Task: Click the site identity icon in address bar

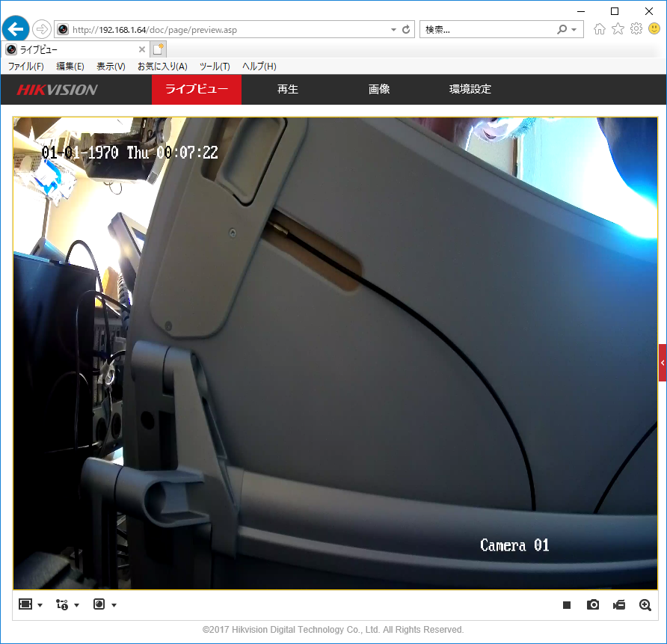Action: [63, 29]
